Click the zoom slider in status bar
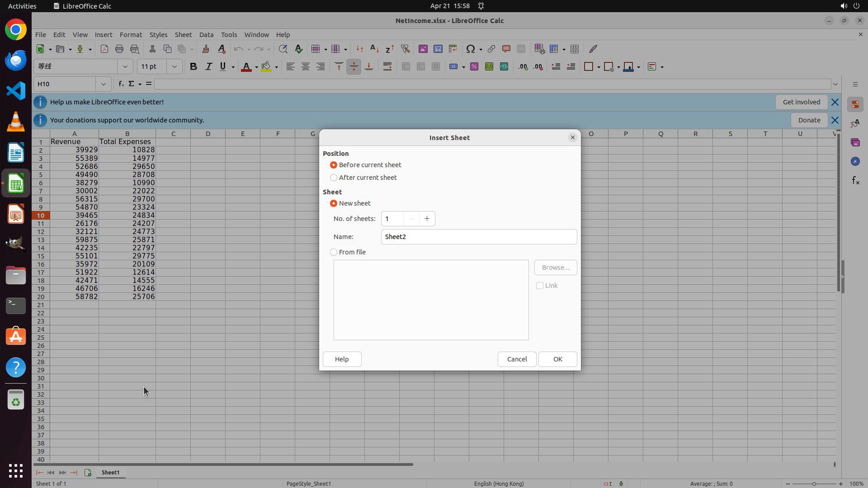Screen dimensions: 868x488 [x=814, y=483]
